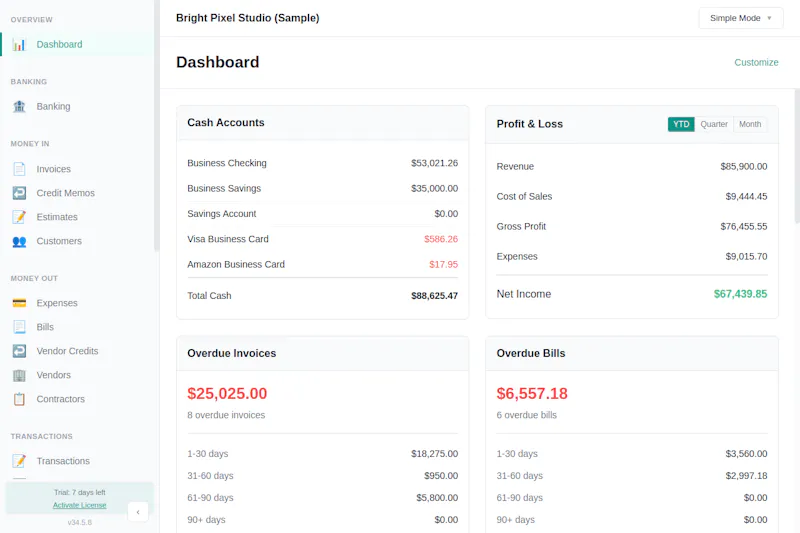Image resolution: width=800 pixels, height=533 pixels.
Task: Open the Transactions page
Action: 77,461
